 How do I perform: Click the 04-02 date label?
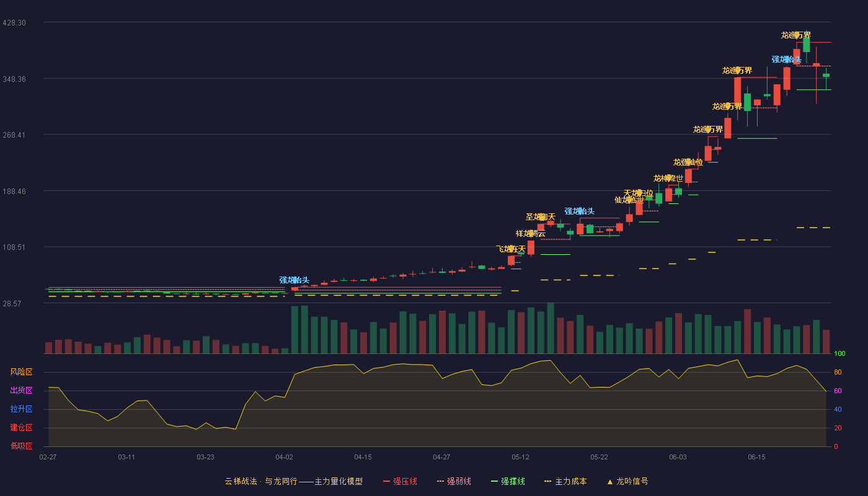[x=284, y=457]
